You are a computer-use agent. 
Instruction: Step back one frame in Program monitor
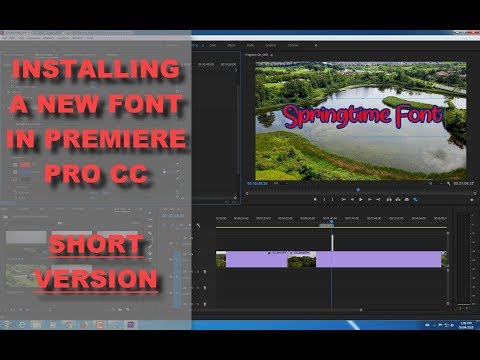tap(352, 199)
